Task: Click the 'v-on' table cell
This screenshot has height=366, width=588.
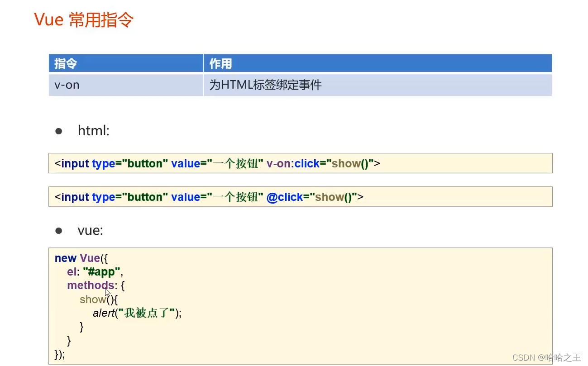Action: (x=126, y=85)
